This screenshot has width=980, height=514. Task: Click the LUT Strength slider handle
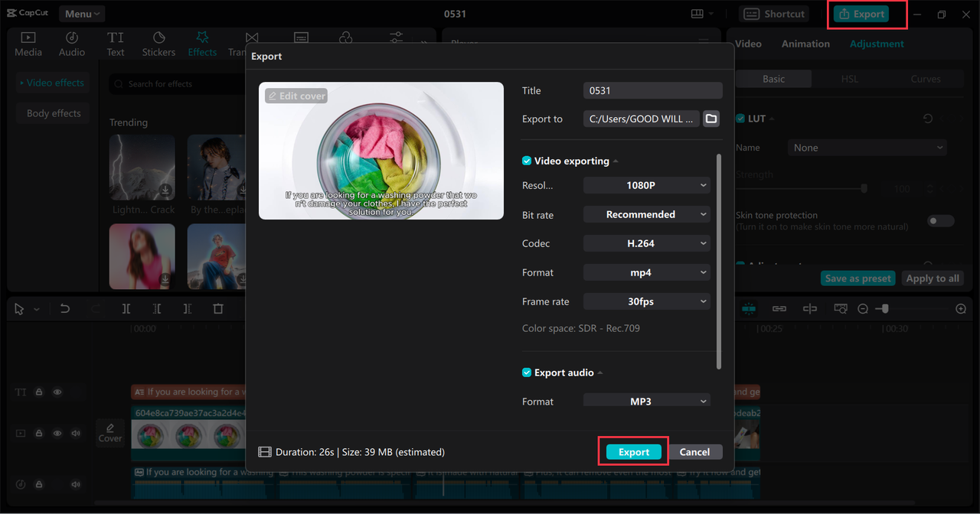click(x=864, y=188)
